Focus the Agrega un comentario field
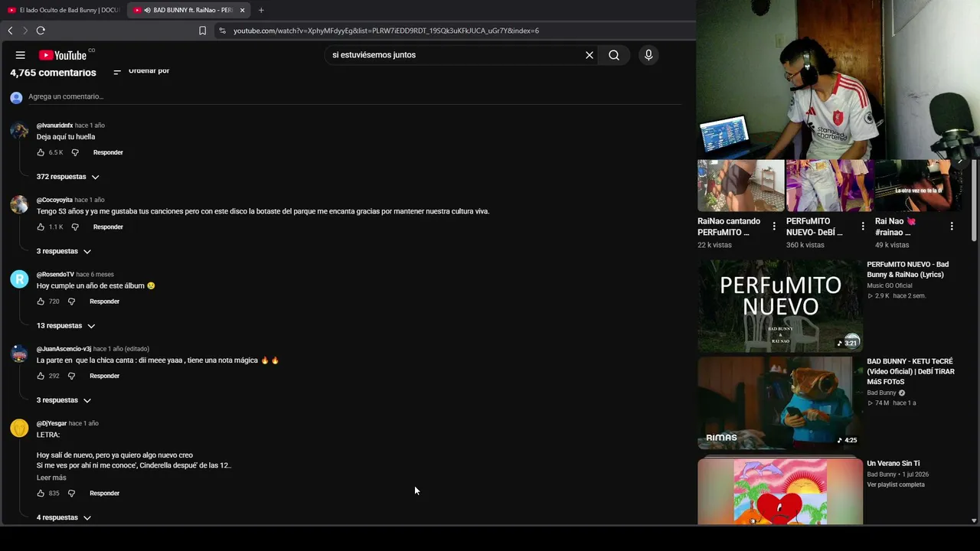The image size is (980, 551). (x=354, y=96)
